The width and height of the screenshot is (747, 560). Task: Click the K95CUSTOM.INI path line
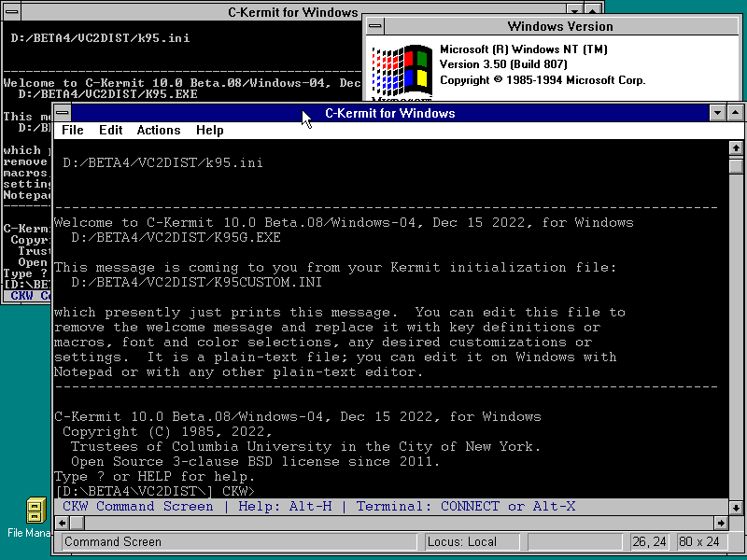tap(196, 282)
